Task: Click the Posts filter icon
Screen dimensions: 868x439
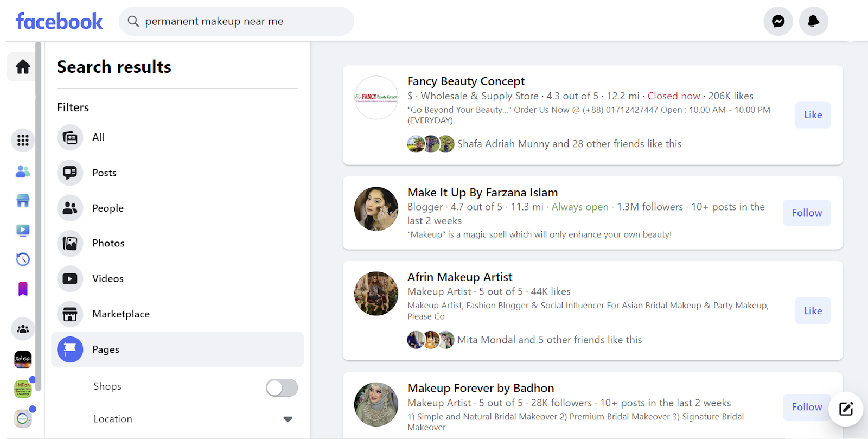Action: click(70, 173)
